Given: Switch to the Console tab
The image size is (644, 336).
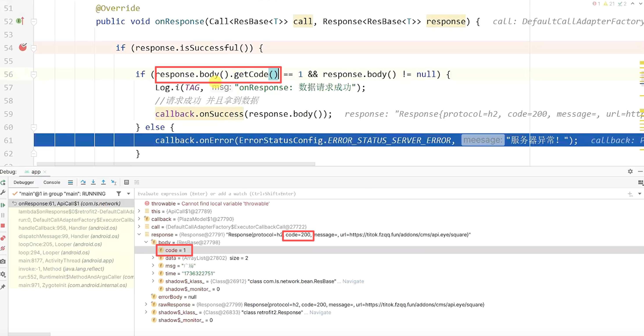Looking at the screenshot, I should pos(52,182).
